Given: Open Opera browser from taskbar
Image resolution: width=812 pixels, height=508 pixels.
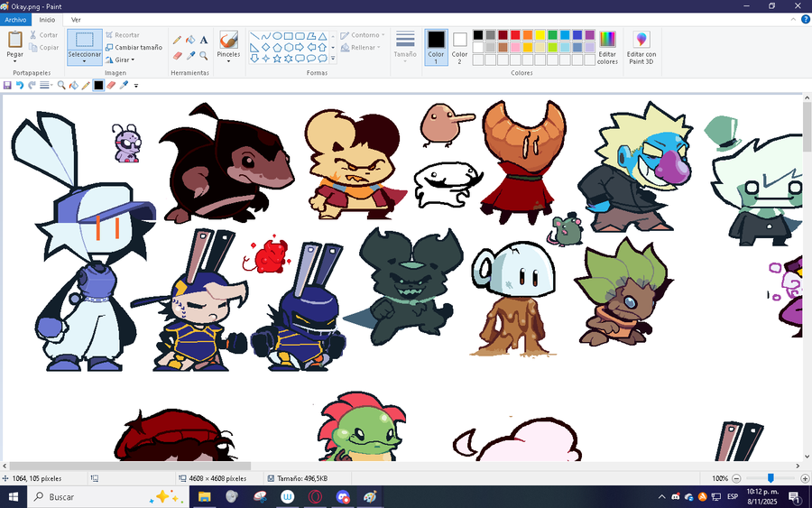Looking at the screenshot, I should (x=315, y=496).
